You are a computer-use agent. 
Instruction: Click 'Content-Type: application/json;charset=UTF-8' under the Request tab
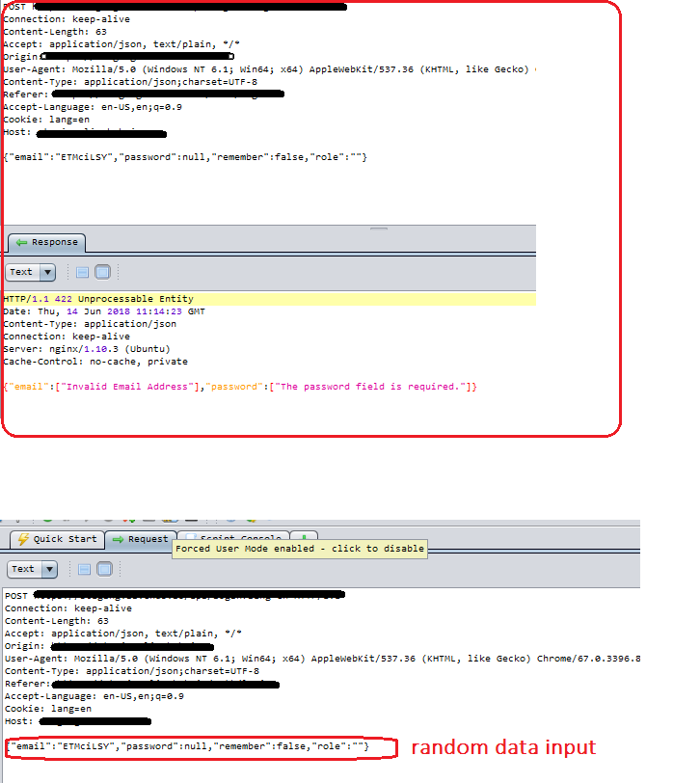132,671
